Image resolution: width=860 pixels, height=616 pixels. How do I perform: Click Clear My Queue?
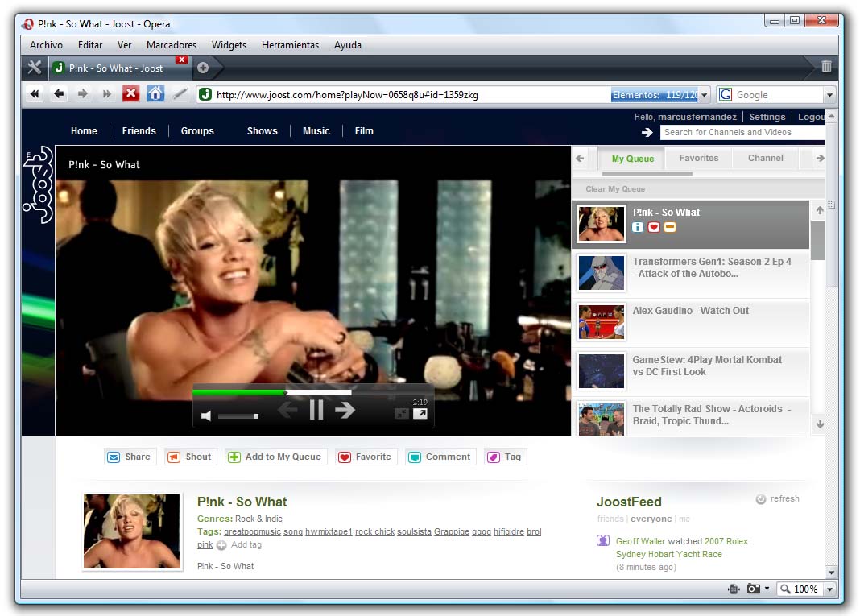(615, 189)
